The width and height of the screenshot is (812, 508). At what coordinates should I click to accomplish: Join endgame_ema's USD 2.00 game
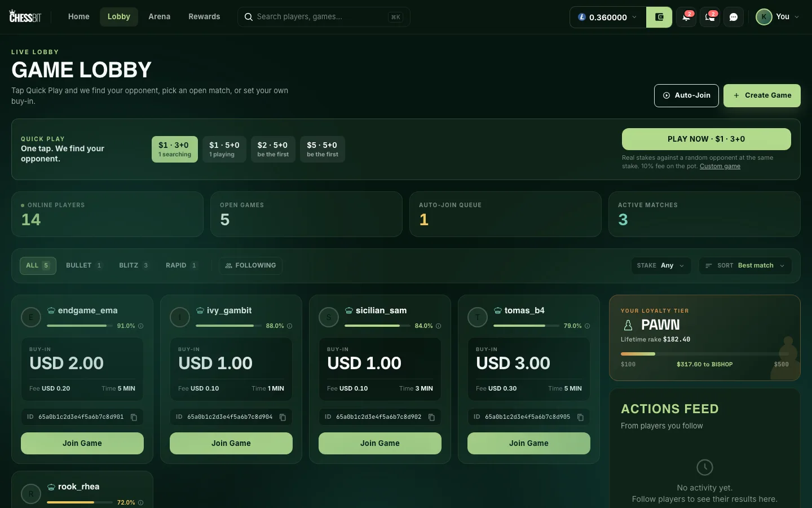pyautogui.click(x=82, y=443)
